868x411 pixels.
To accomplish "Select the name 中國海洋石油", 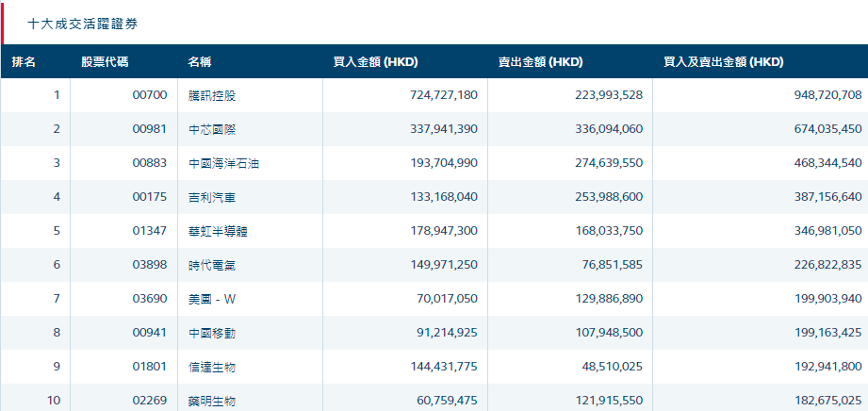I will pyautogui.click(x=223, y=163).
